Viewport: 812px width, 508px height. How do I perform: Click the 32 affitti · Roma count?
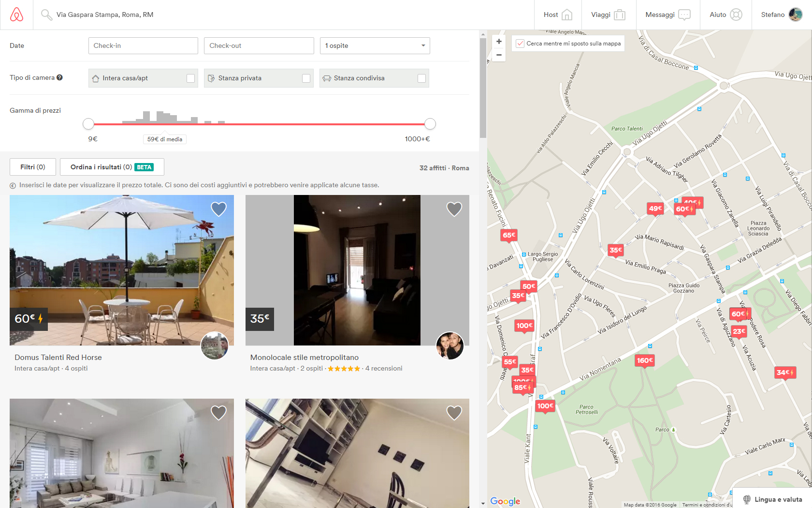(444, 168)
